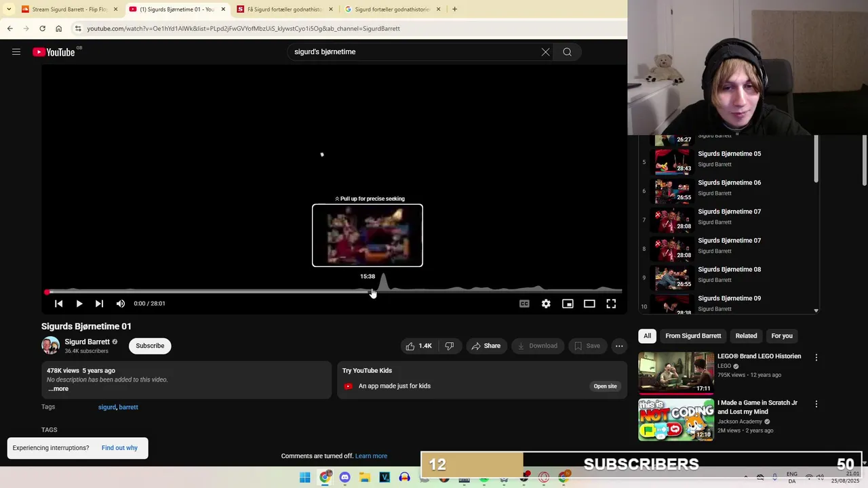This screenshot has width=868, height=488.
Task: Seek video on the progress bar
Action: point(334,292)
